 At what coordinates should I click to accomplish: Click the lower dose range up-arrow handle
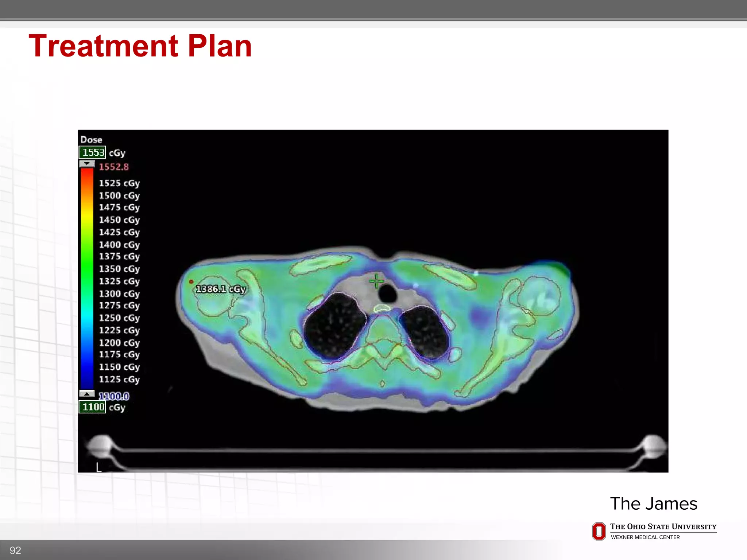coord(87,394)
